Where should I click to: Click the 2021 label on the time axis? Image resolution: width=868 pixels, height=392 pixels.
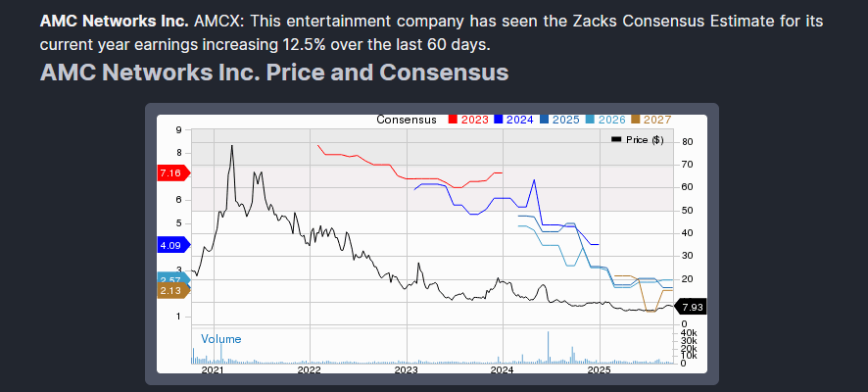tap(213, 370)
